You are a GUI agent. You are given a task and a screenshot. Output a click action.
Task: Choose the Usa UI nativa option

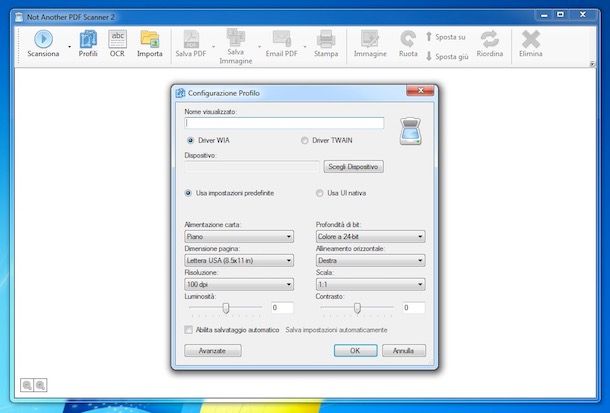pyautogui.click(x=319, y=193)
